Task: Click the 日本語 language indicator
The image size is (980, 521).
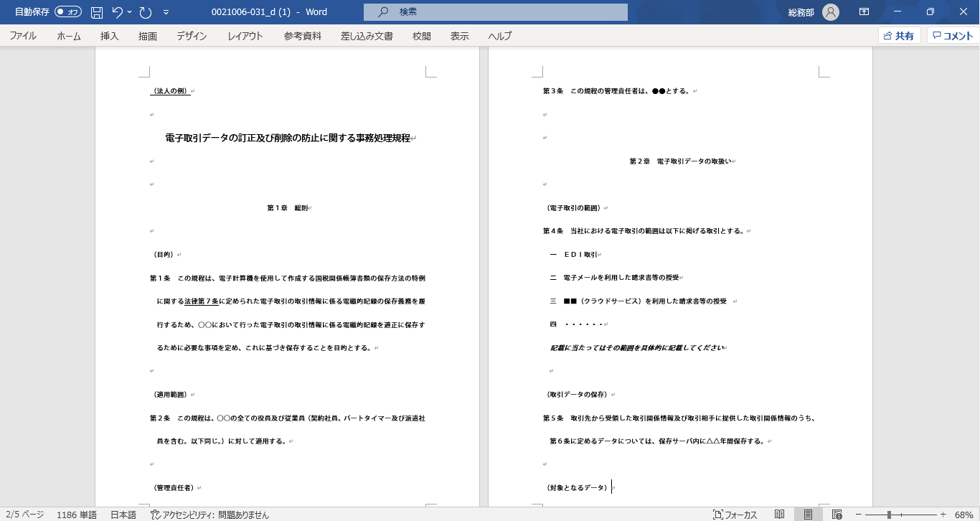Action: (123, 515)
